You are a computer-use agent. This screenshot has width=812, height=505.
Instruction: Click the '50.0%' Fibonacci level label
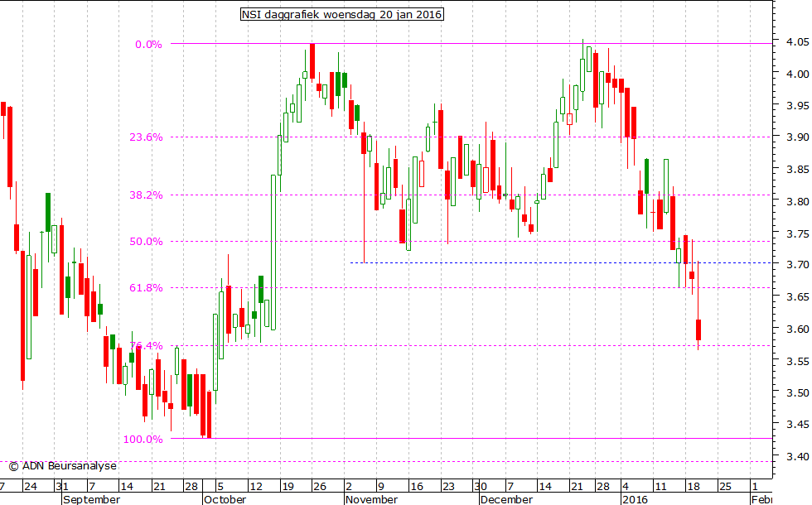coord(146,242)
